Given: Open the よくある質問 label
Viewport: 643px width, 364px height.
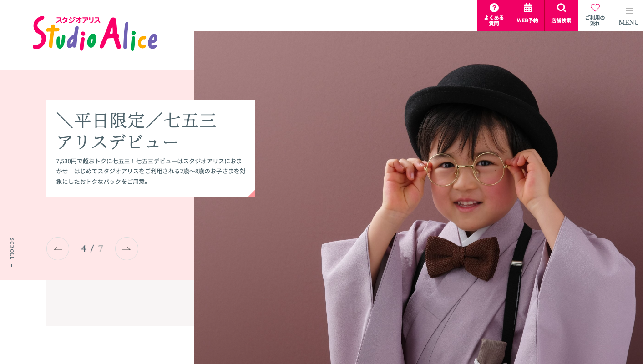Looking at the screenshot, I should [x=494, y=20].
